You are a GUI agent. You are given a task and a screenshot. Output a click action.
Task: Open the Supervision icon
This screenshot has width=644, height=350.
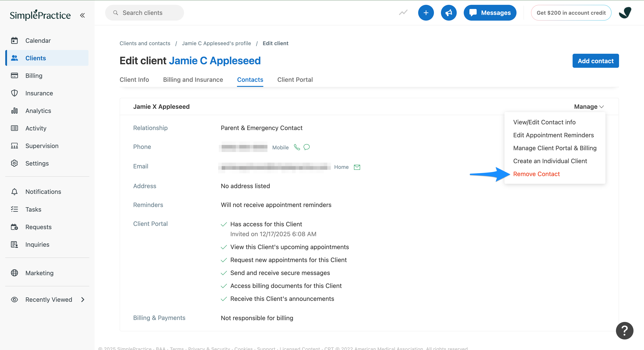14,146
